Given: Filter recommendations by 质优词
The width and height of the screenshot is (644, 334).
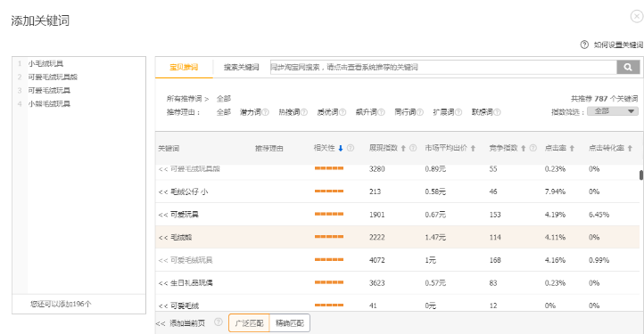Looking at the screenshot, I should pos(327,112).
